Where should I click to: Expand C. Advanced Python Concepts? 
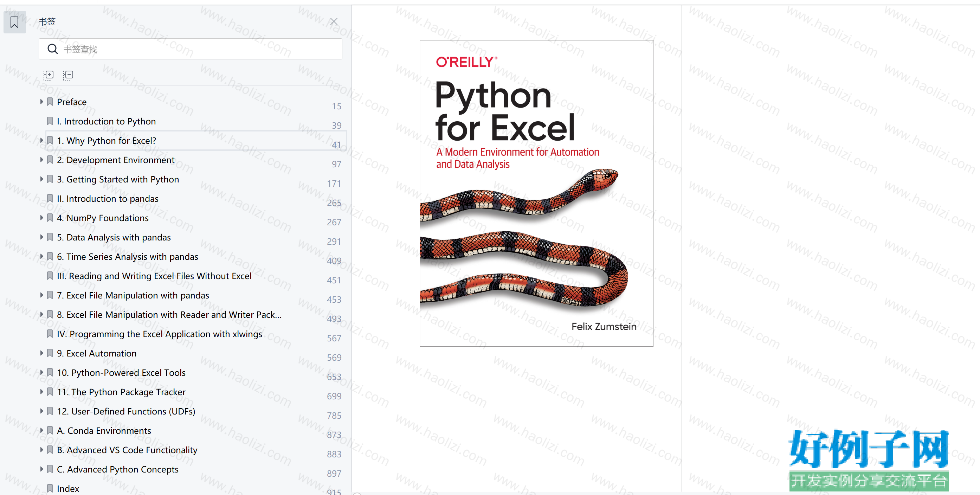(x=41, y=469)
